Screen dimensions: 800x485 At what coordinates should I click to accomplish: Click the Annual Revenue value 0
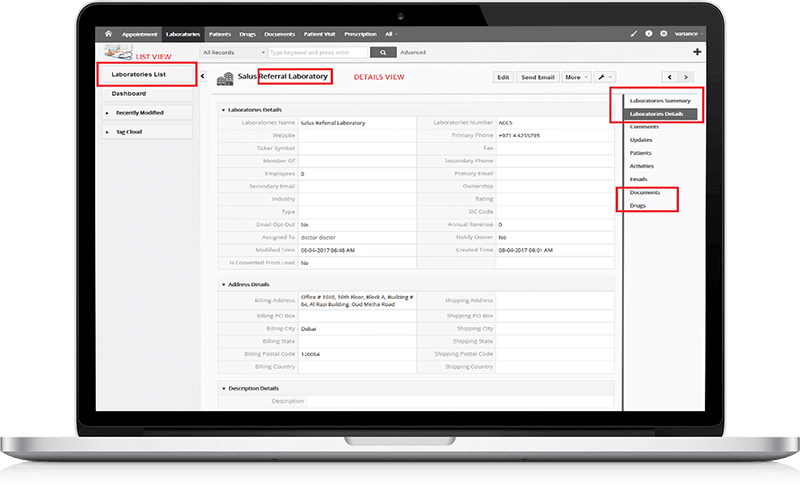click(500, 225)
